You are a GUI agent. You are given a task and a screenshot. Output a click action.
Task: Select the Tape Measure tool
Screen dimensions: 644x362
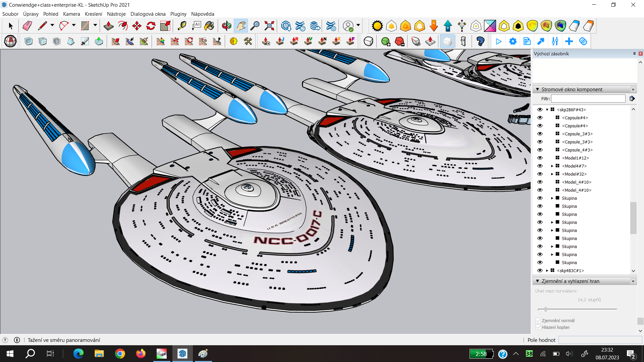182,26
